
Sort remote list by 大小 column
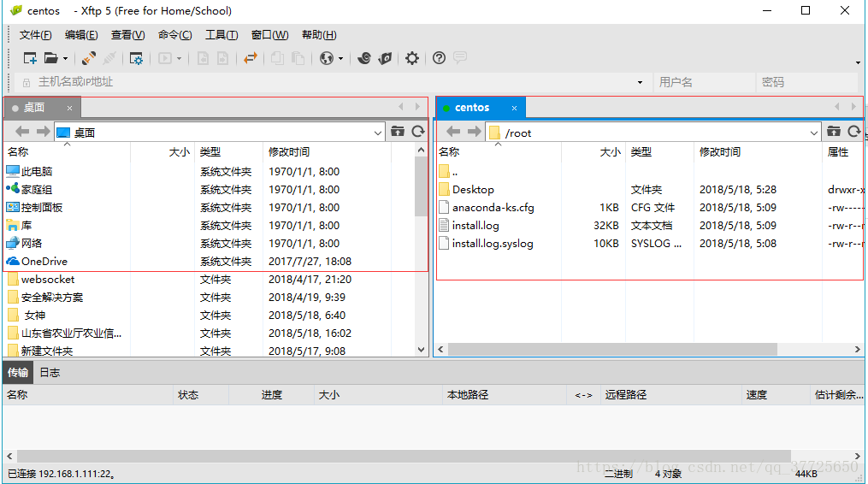593,151
